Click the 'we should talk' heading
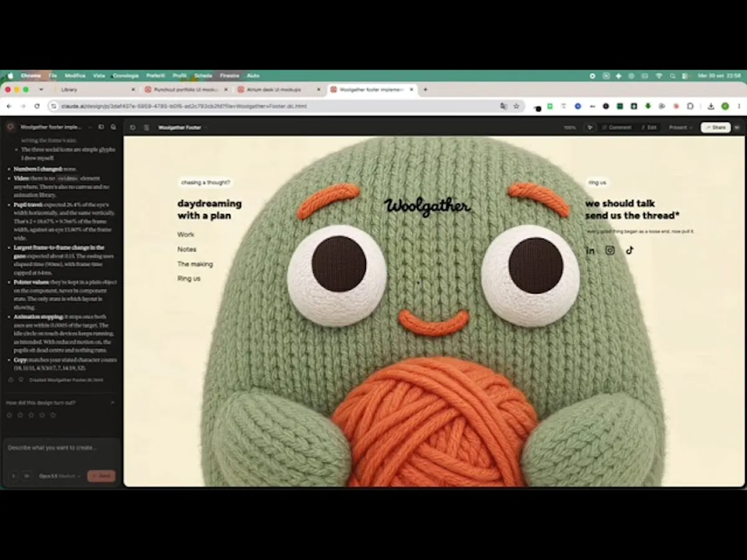The width and height of the screenshot is (747, 560). (620, 203)
